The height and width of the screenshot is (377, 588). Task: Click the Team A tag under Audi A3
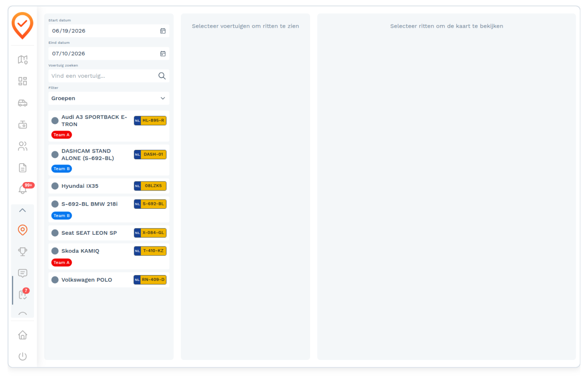[x=62, y=135]
